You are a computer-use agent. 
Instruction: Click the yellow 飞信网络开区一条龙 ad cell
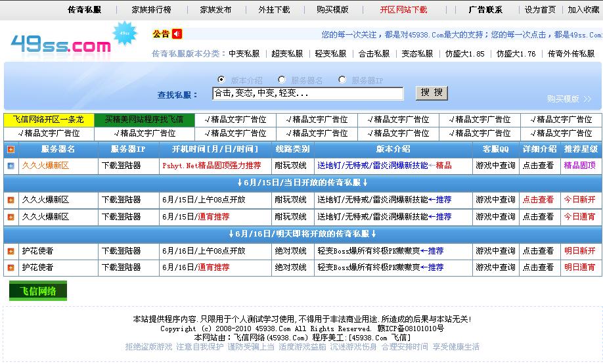[49, 120]
